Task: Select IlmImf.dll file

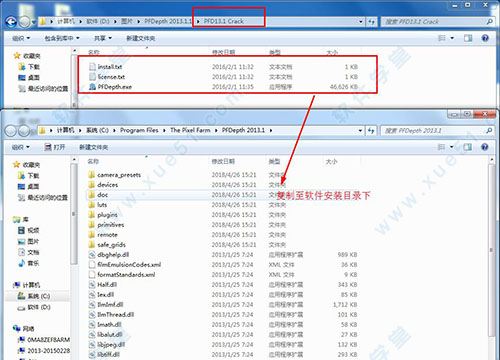Action: click(106, 305)
